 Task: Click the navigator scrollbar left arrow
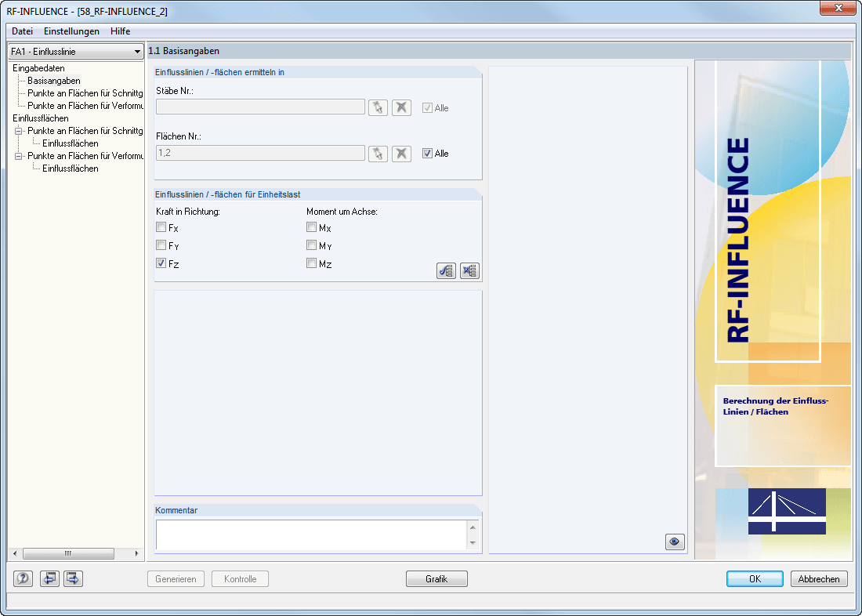click(15, 553)
